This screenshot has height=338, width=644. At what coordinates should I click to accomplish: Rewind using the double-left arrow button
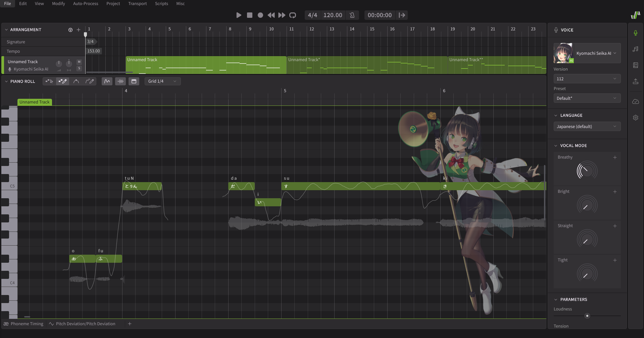click(271, 15)
